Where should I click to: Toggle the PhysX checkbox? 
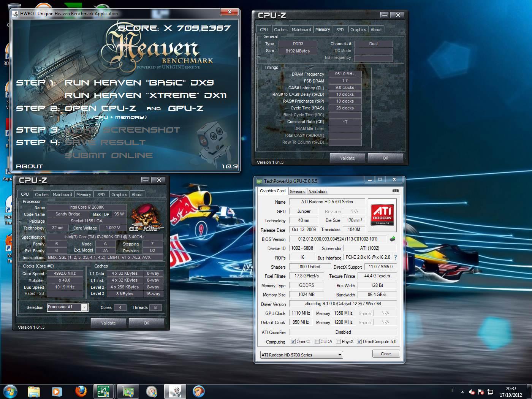coord(338,342)
